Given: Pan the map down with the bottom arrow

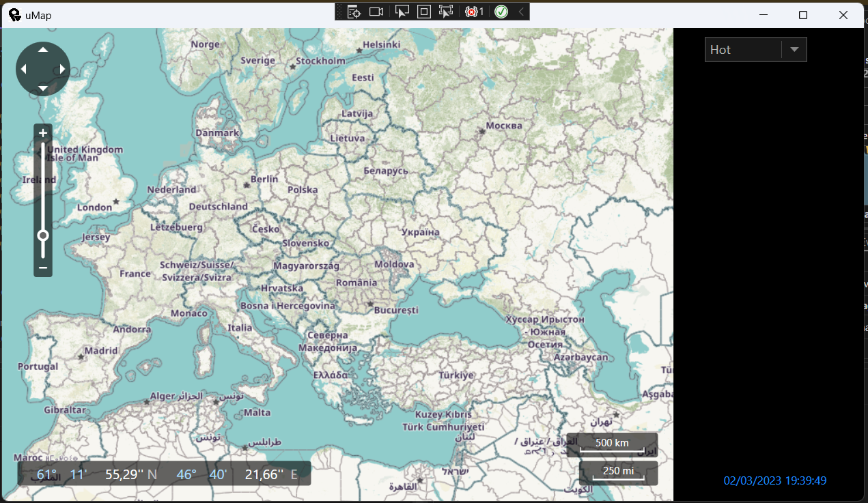Looking at the screenshot, I should click(43, 88).
